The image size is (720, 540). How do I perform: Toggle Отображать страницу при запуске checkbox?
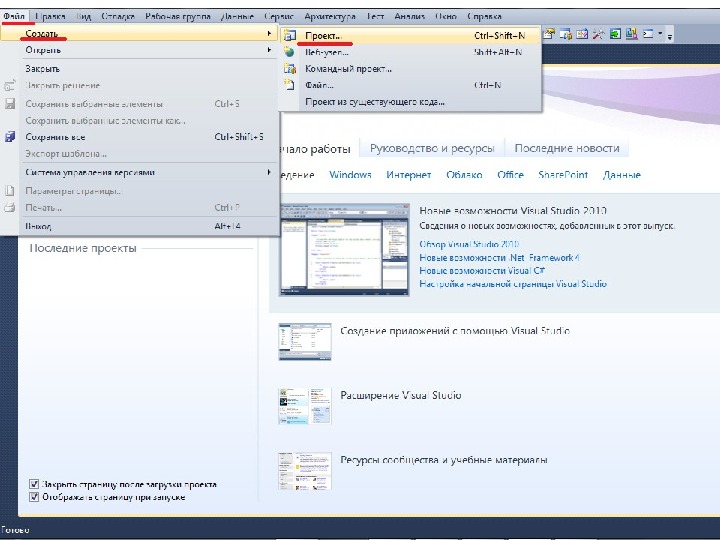coord(34,497)
